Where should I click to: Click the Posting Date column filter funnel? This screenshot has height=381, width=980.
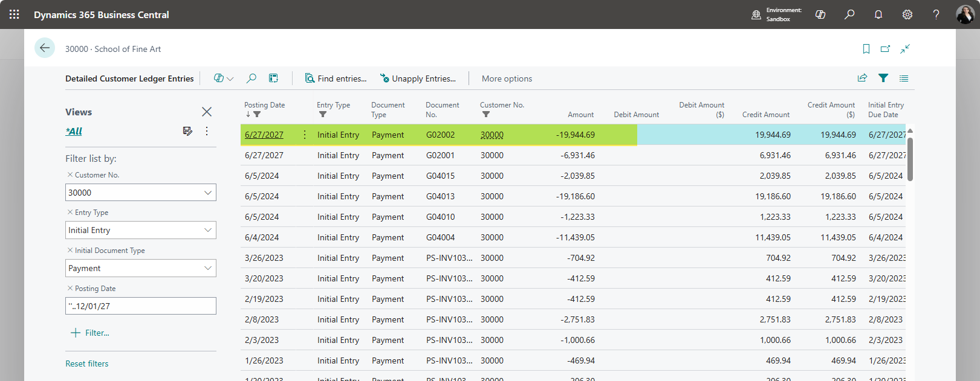[x=257, y=114]
